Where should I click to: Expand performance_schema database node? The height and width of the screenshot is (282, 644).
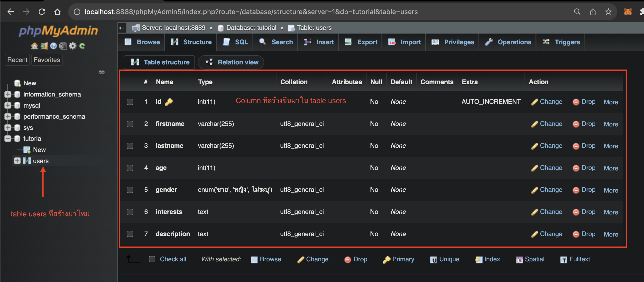pos(8,116)
